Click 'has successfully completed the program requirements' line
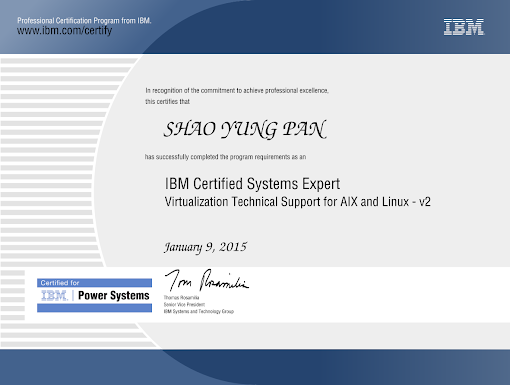 (x=225, y=157)
